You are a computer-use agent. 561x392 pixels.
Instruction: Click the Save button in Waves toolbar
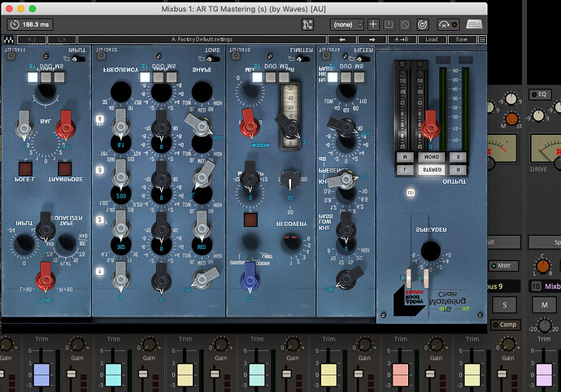461,39
